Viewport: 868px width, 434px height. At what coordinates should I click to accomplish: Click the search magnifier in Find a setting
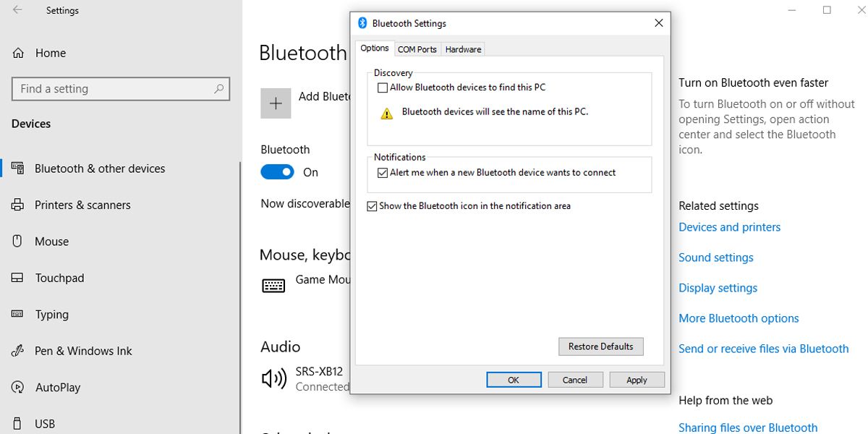pos(219,89)
